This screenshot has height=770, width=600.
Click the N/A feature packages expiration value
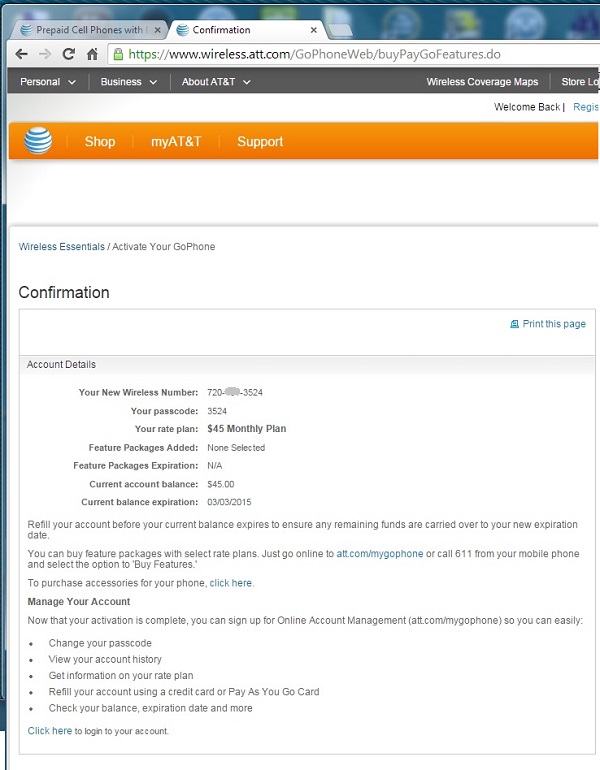(215, 466)
